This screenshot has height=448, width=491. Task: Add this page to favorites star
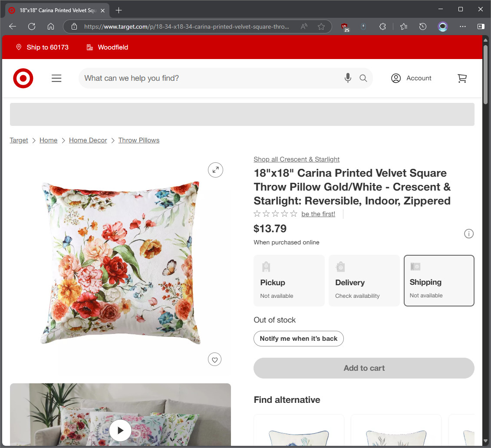click(x=321, y=26)
